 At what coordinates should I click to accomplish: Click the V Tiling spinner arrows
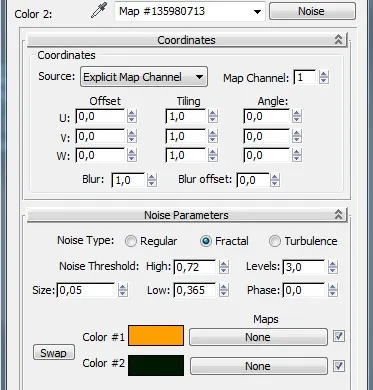click(213, 136)
